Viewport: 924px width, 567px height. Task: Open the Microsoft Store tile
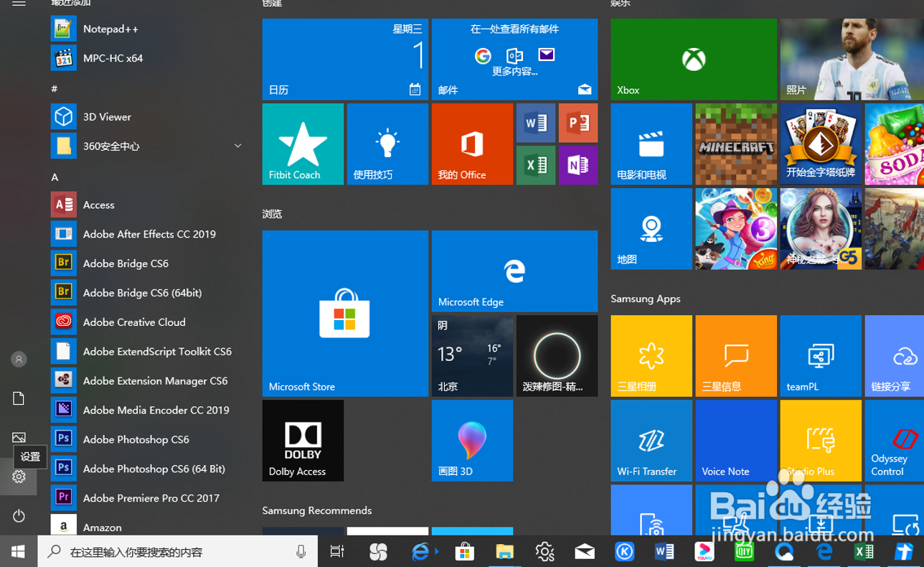345,313
